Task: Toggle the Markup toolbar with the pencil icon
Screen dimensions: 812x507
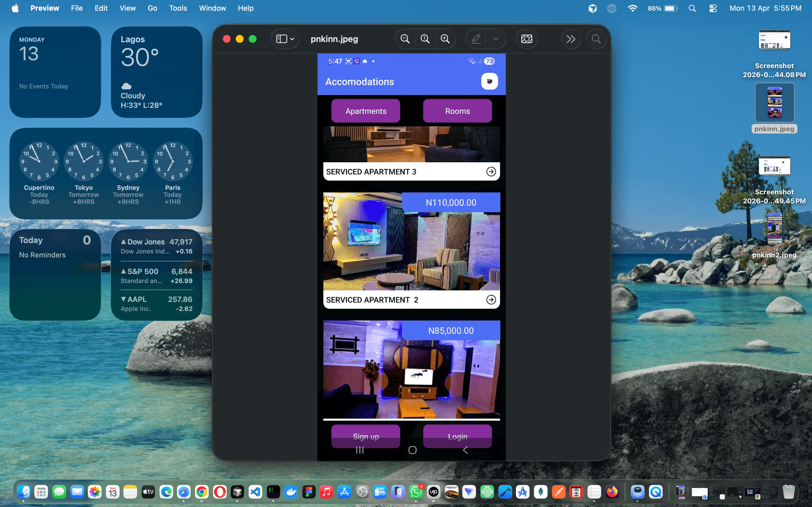Action: (x=476, y=39)
